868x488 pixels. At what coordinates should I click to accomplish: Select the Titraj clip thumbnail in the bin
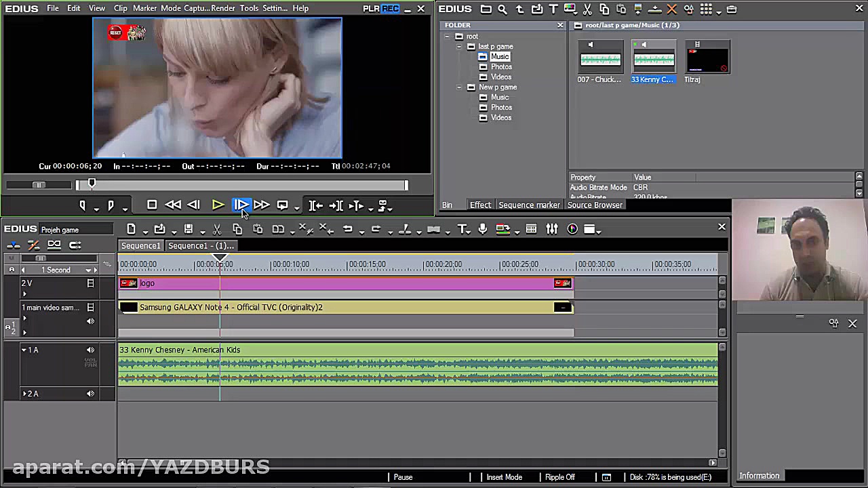click(x=707, y=58)
